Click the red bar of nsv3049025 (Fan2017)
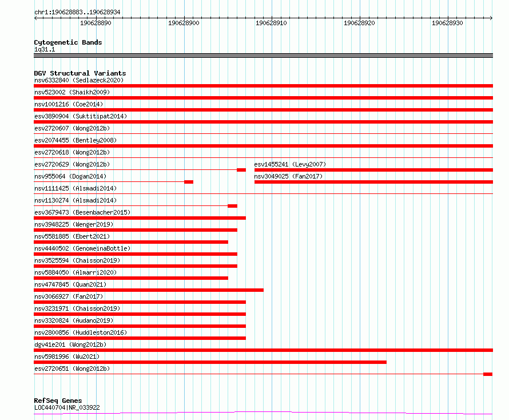509x420 pixels. pyautogui.click(x=373, y=182)
